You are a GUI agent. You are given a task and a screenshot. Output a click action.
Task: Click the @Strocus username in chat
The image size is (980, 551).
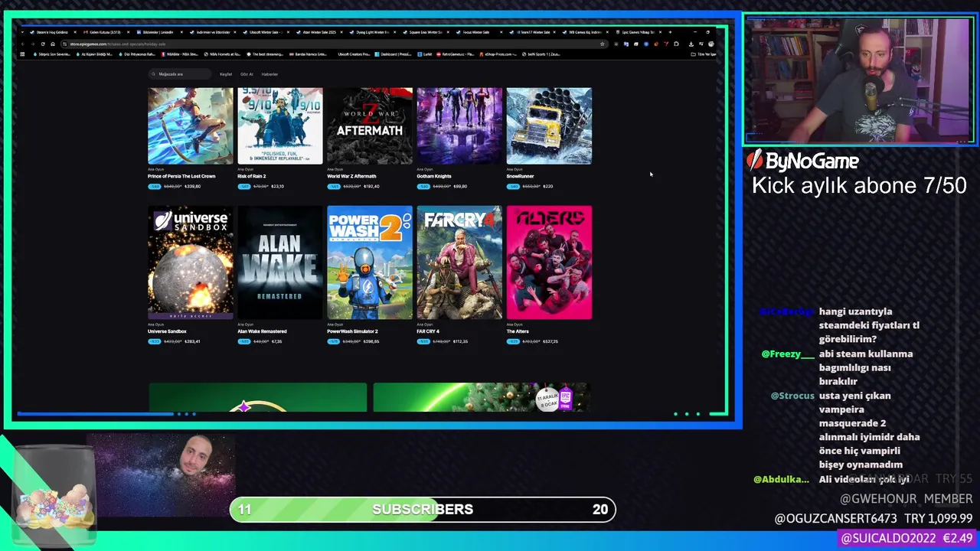click(x=792, y=396)
